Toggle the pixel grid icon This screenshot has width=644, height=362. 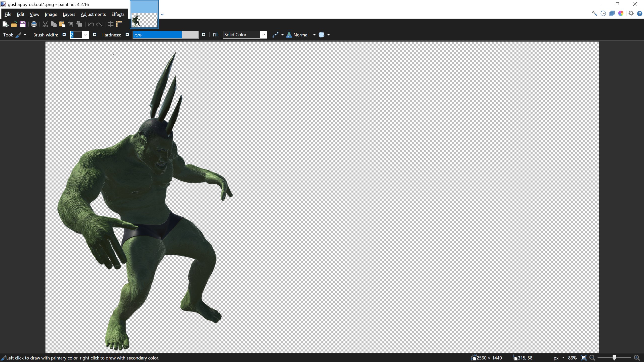tap(110, 24)
